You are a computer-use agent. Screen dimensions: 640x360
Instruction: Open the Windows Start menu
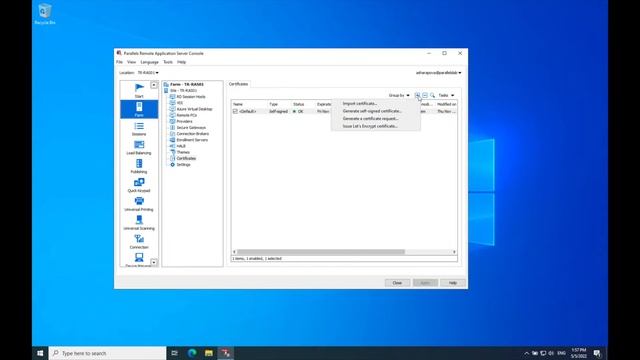[x=40, y=353]
